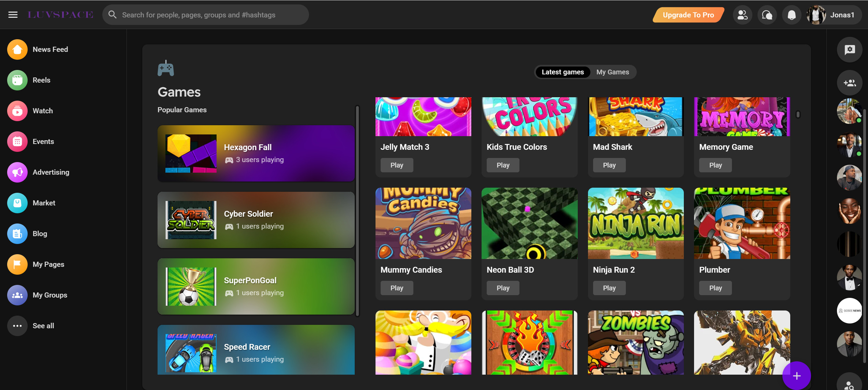Open Speed Racer popular game
Viewport: 868px width, 390px height.
coord(256,350)
